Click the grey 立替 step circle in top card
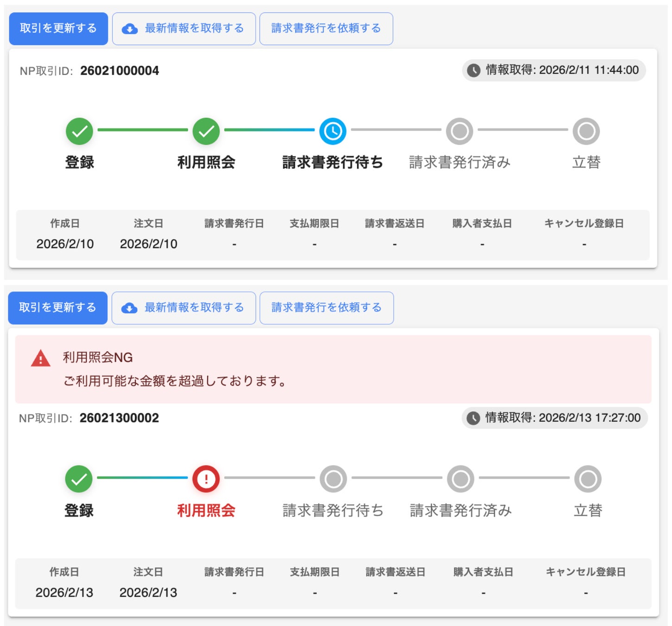Screen dimensions: 672x626 tap(586, 131)
